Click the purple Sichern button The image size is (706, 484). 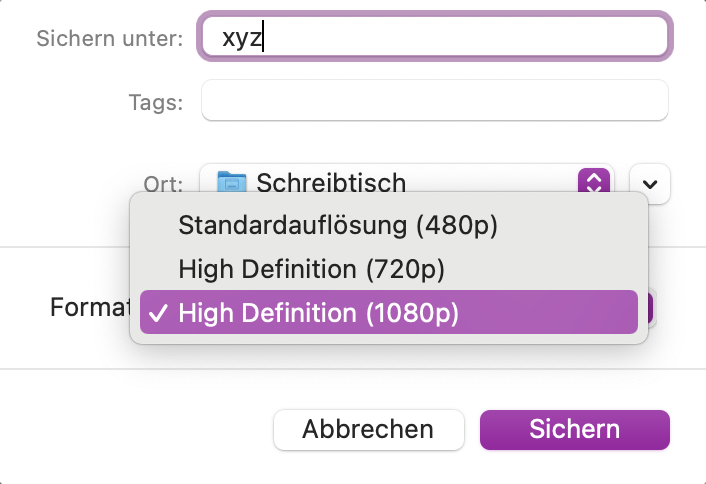[x=575, y=430]
